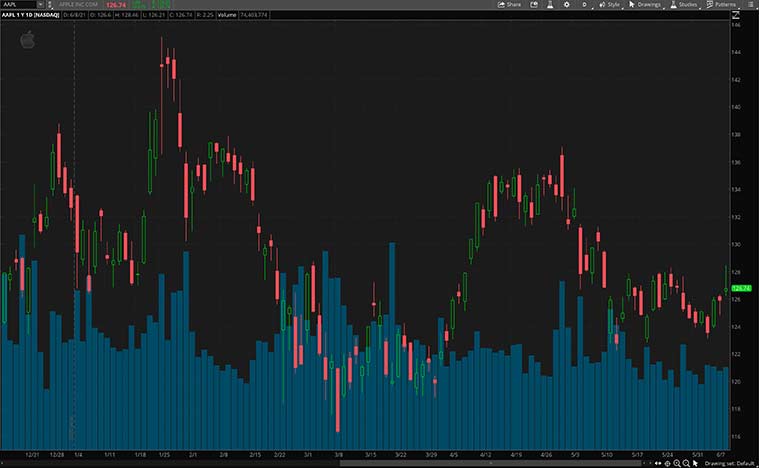Open the Patterns menu

coord(722,5)
